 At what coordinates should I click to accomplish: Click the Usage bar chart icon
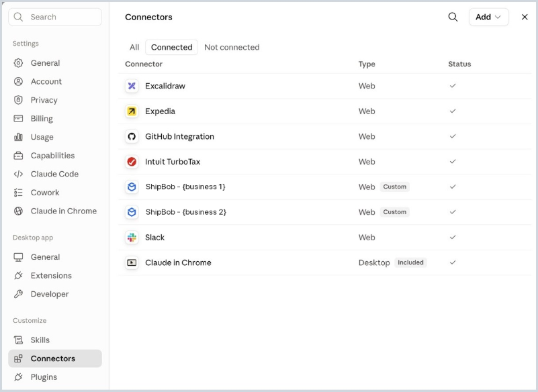coord(18,137)
